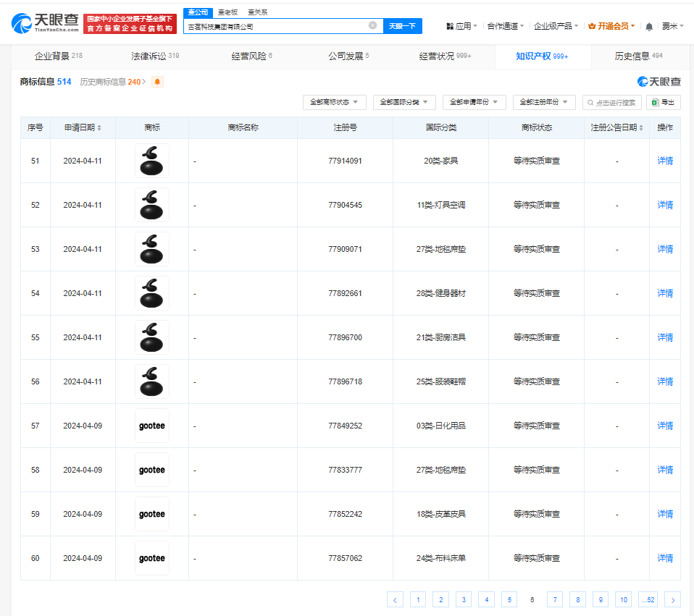Open the 全部注册年份 dropdown
Viewport: 694px width, 616px height.
tap(544, 102)
